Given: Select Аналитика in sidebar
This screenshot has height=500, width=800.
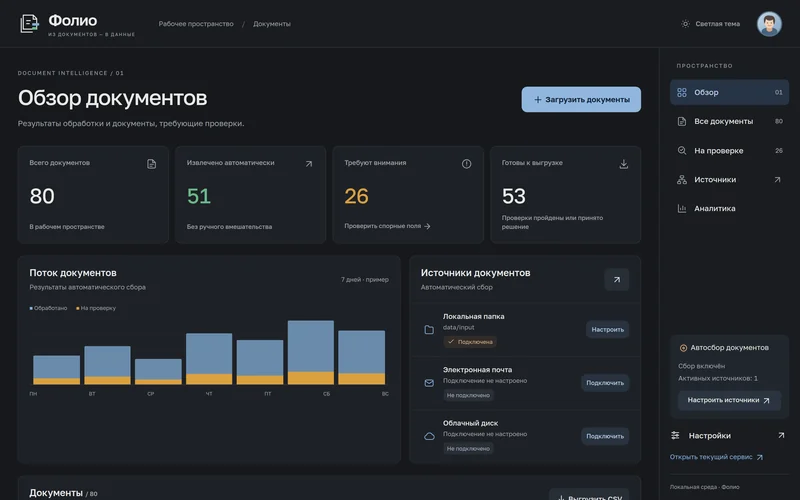Looking at the screenshot, I should 729,208.
